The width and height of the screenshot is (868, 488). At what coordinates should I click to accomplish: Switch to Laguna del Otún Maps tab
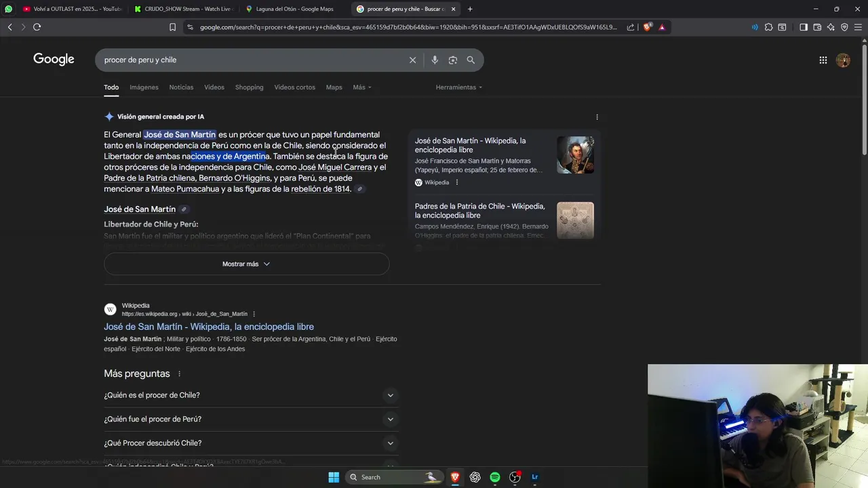(294, 9)
